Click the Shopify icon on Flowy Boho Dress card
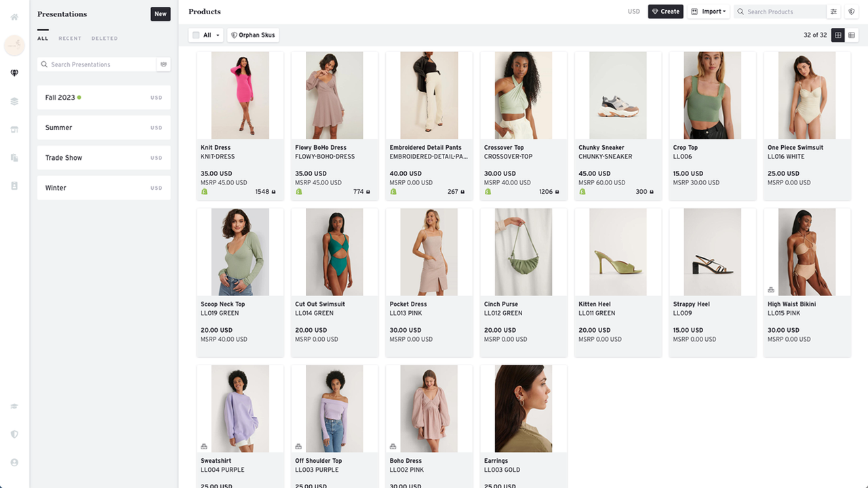The width and height of the screenshot is (868, 488). point(298,192)
